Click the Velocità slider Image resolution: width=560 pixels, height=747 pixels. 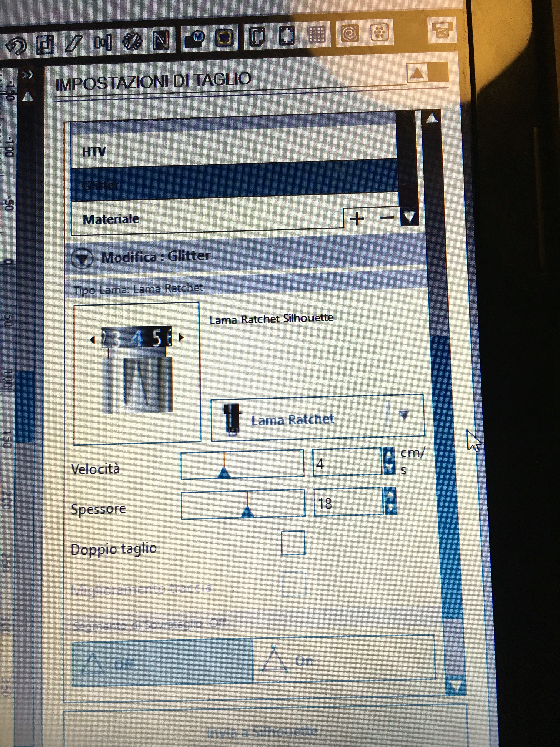click(x=242, y=464)
